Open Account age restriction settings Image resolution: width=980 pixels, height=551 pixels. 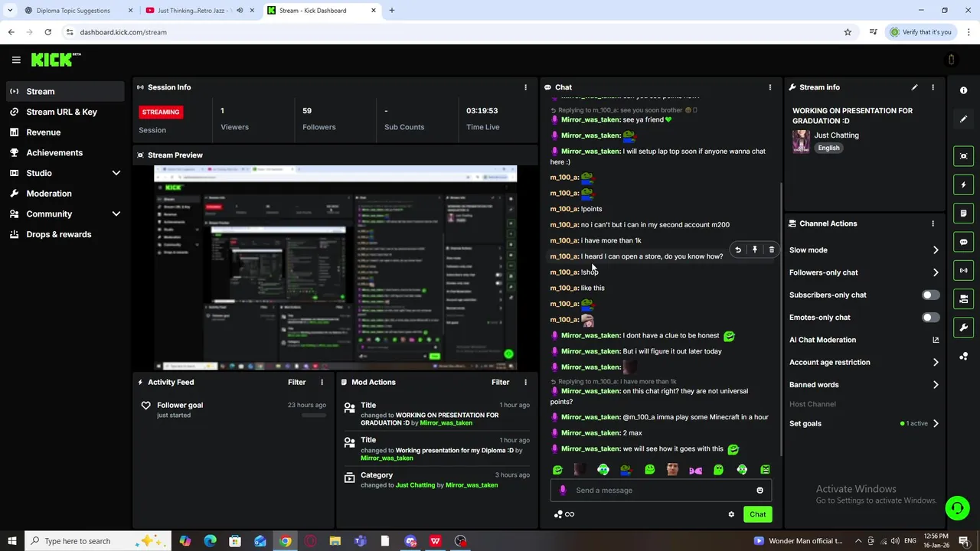pos(864,362)
